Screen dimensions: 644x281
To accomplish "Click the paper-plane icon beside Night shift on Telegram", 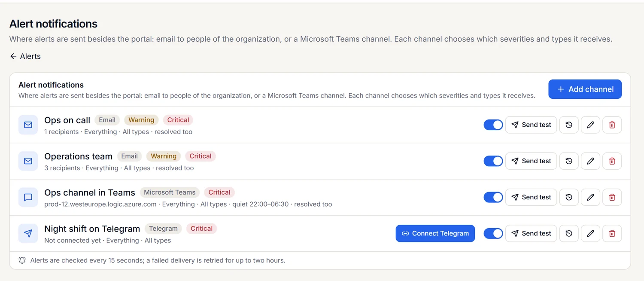I will [28, 233].
